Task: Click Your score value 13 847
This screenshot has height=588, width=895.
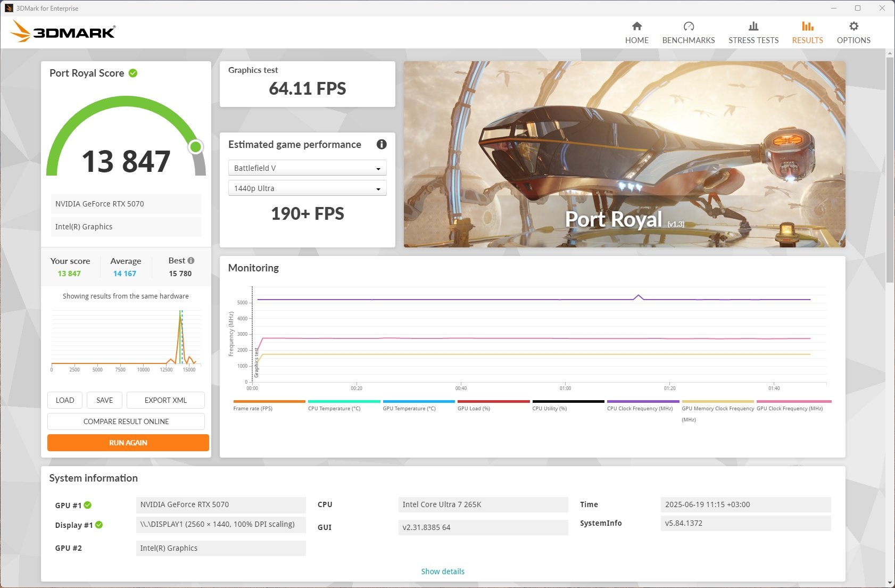Action: tap(69, 274)
